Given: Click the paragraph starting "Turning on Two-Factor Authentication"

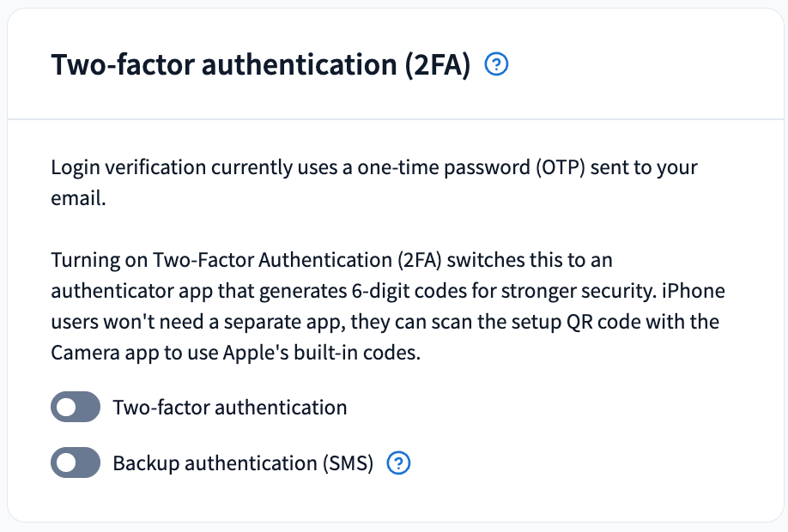Looking at the screenshot, I should [x=388, y=306].
